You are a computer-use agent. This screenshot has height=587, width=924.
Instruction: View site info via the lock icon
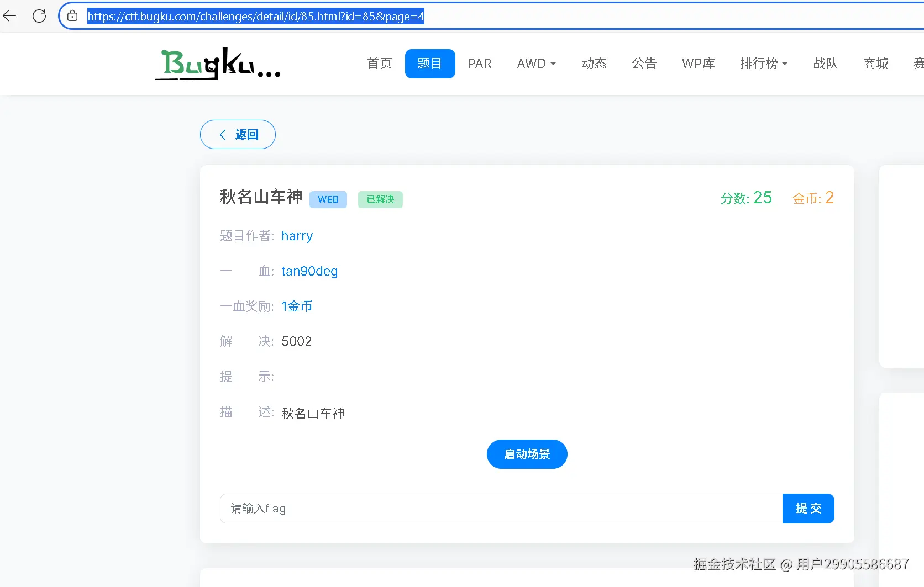72,16
